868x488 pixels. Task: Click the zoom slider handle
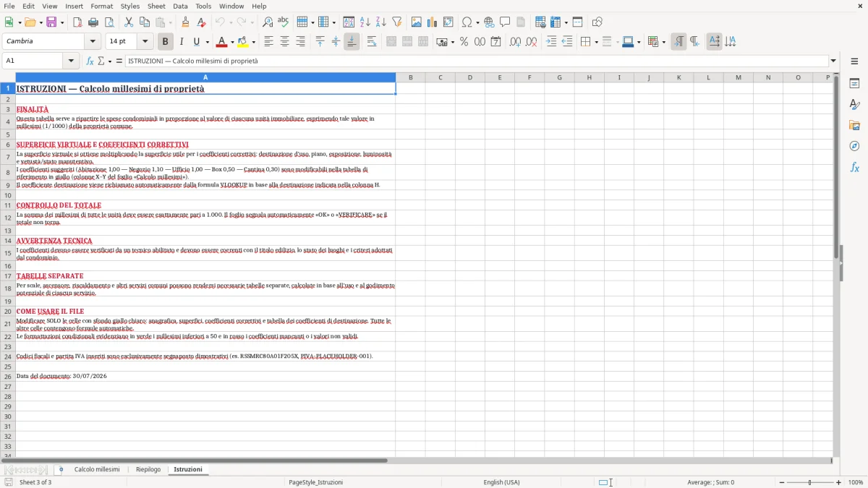coord(809,482)
